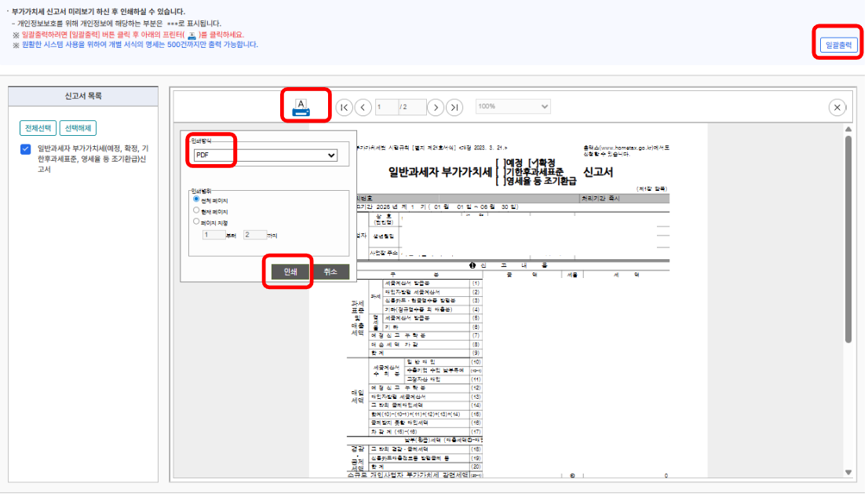Close the preview viewer with X icon
868x494 pixels.
(x=837, y=107)
